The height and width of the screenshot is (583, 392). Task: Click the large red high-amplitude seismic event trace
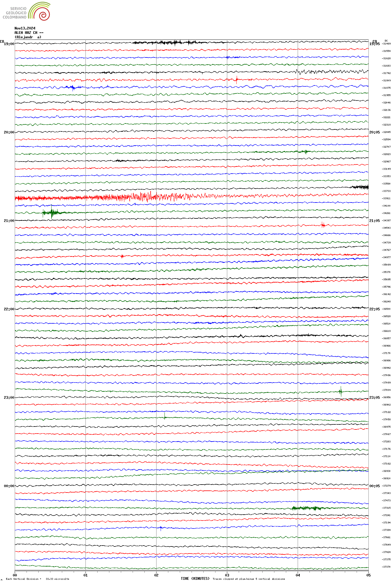point(147,197)
